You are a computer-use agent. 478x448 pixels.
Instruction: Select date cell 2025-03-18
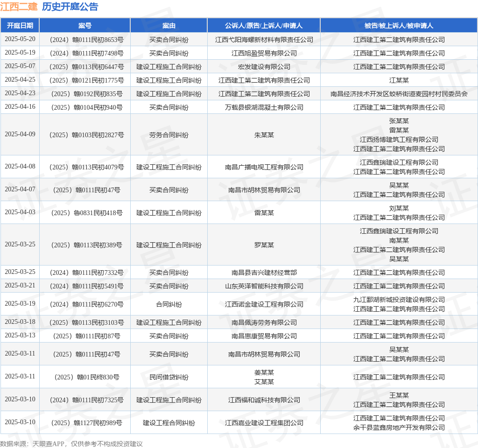click(20, 322)
